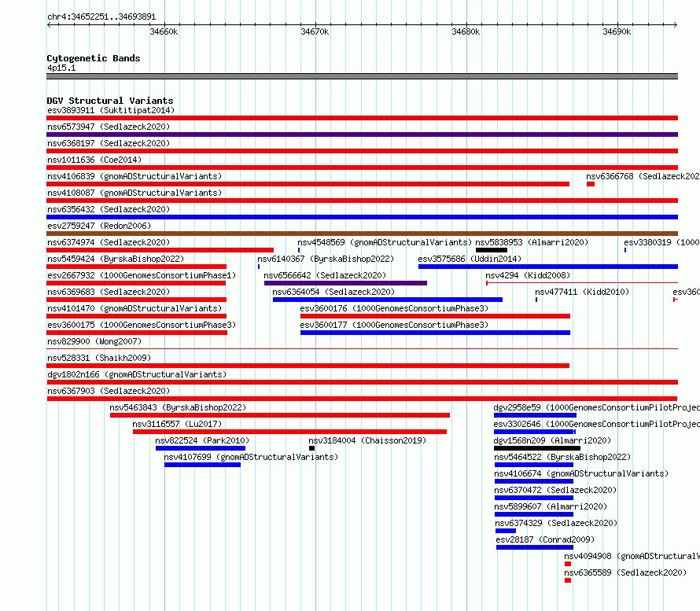Click the small blue nsv477411 marker
Screen dimensions: 700x611
coord(536,300)
